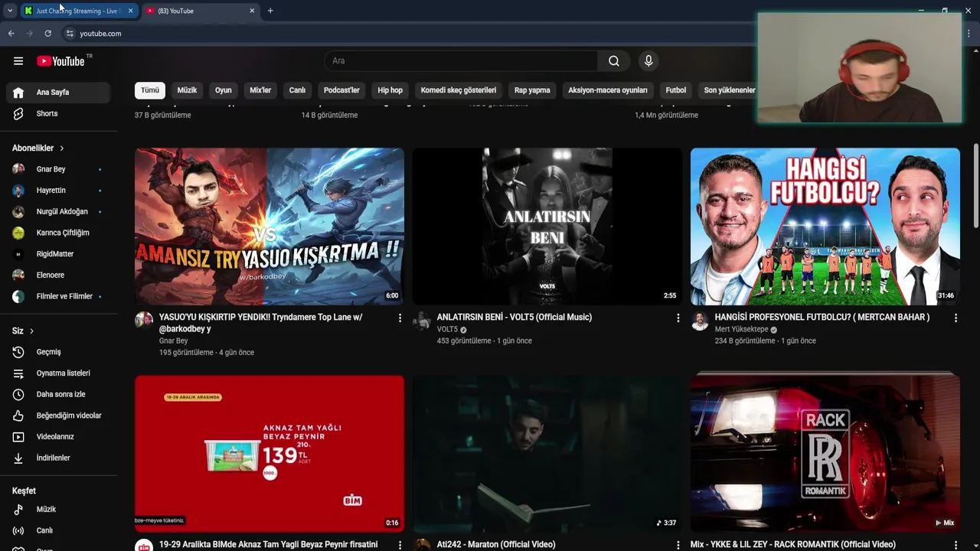Open İndirilenler downloads page

[x=58, y=458]
